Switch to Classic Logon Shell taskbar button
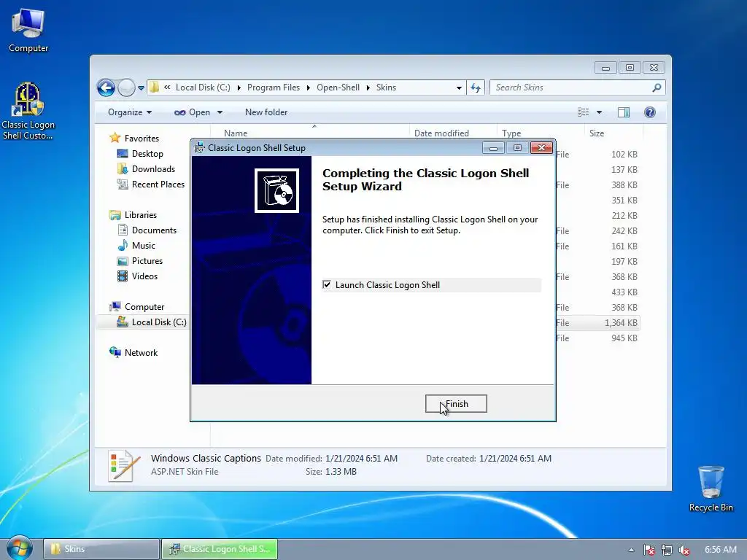 pos(220,549)
